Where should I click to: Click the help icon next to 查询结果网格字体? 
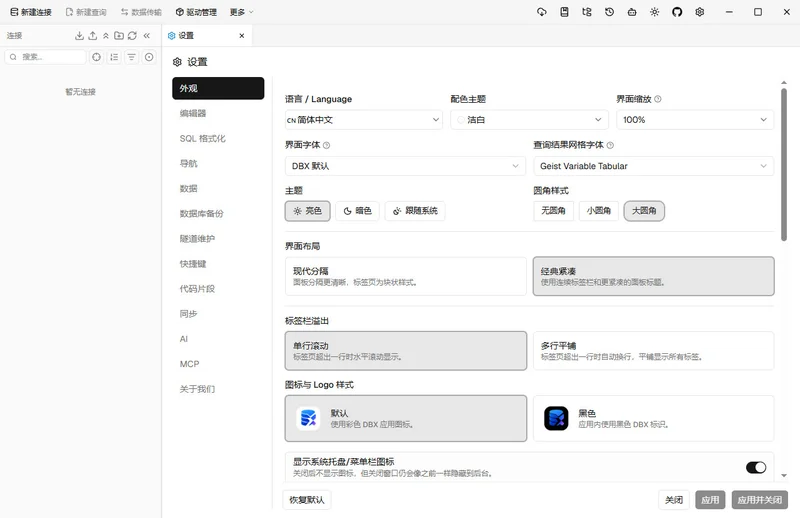(610, 145)
